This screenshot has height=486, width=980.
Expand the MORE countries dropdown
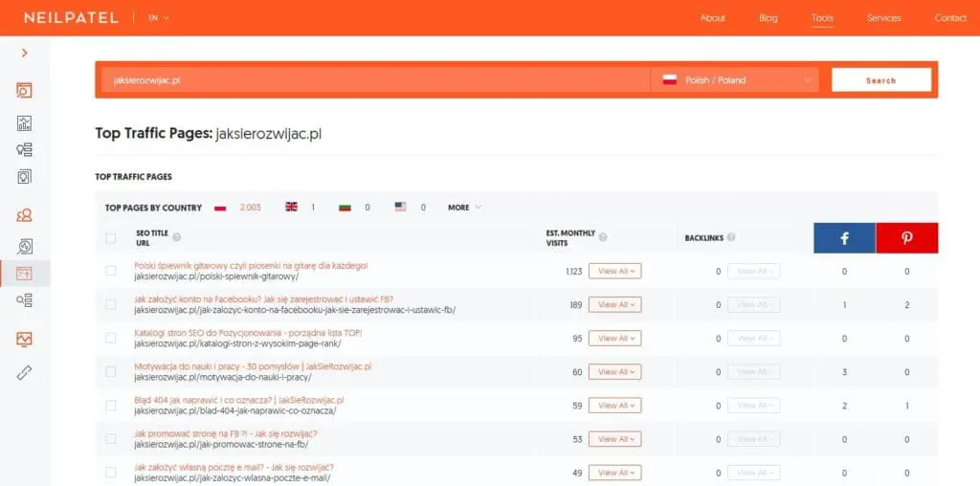pyautogui.click(x=464, y=208)
